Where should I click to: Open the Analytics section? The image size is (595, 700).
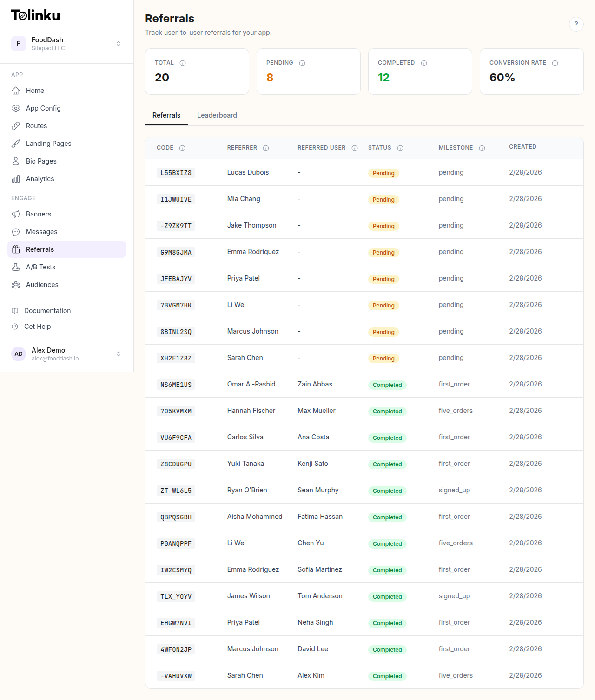point(40,179)
